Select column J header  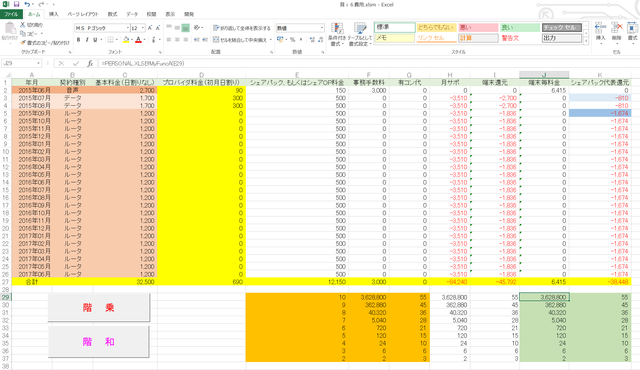pos(544,75)
